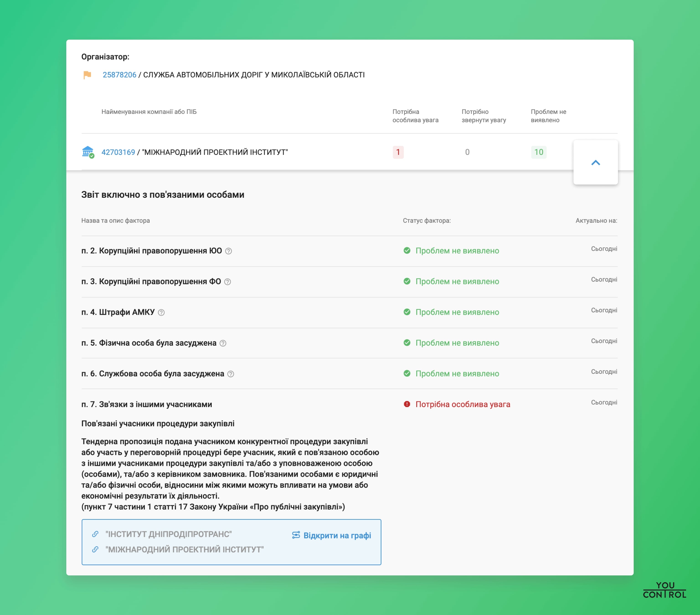Viewport: 700px width, 615px height.
Task: Select the red badge showing 1
Action: tap(398, 152)
